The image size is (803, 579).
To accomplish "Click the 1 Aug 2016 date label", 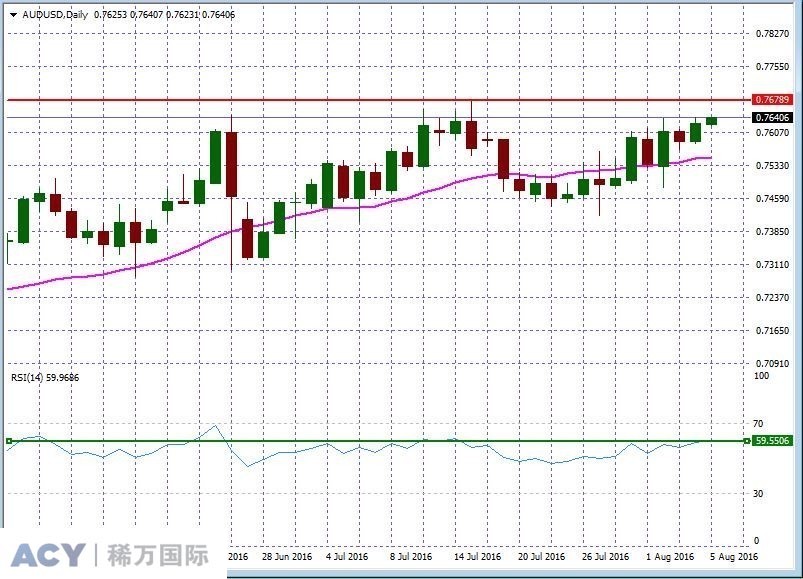I will click(670, 556).
